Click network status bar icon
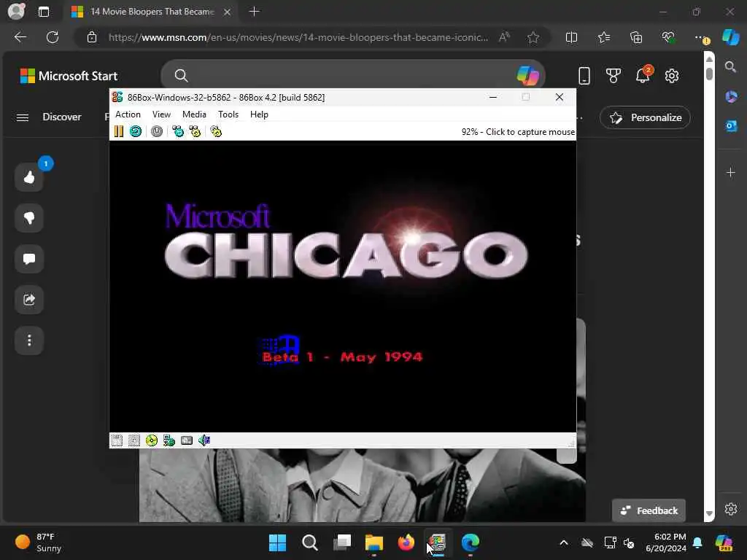Viewport: 747px width, 560px height. point(169,440)
